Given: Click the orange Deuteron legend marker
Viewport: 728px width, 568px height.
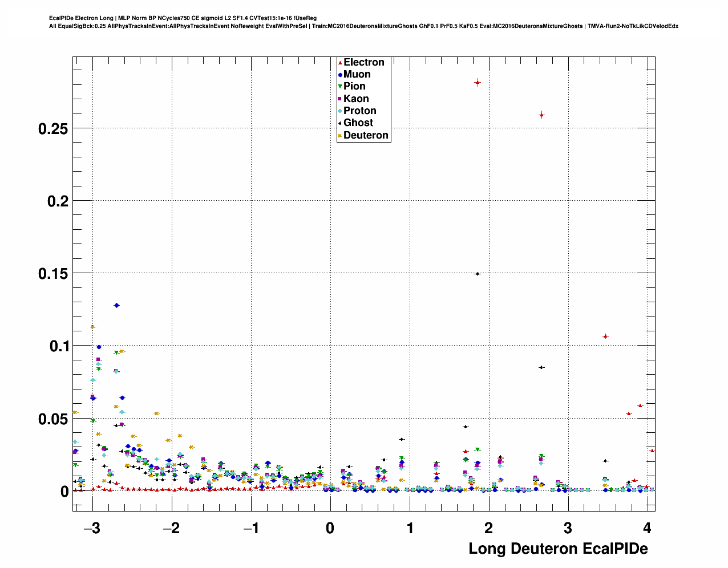Looking at the screenshot, I should tap(340, 136).
